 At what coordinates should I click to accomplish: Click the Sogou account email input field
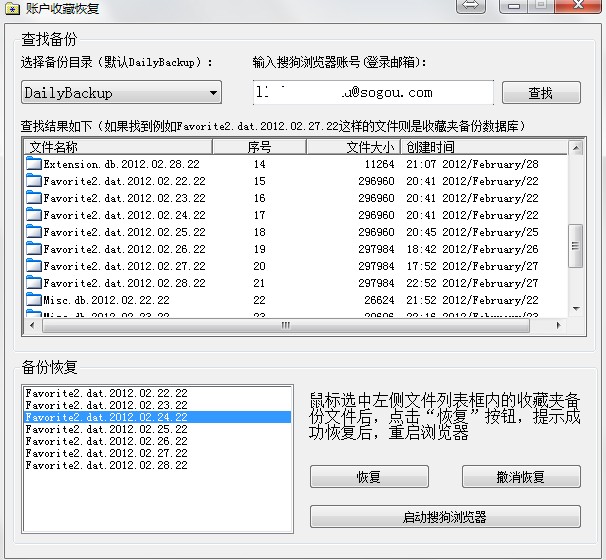[x=373, y=92]
